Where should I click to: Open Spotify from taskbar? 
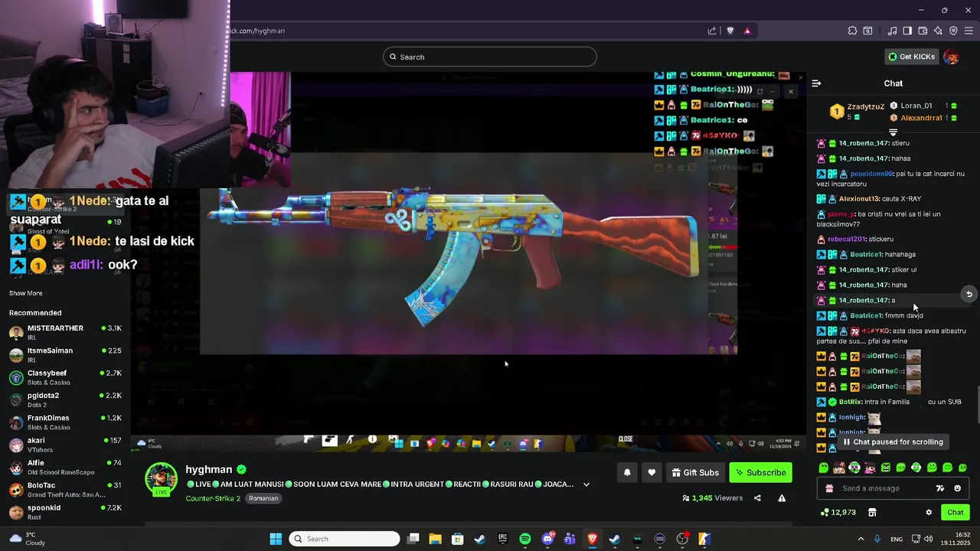524,539
